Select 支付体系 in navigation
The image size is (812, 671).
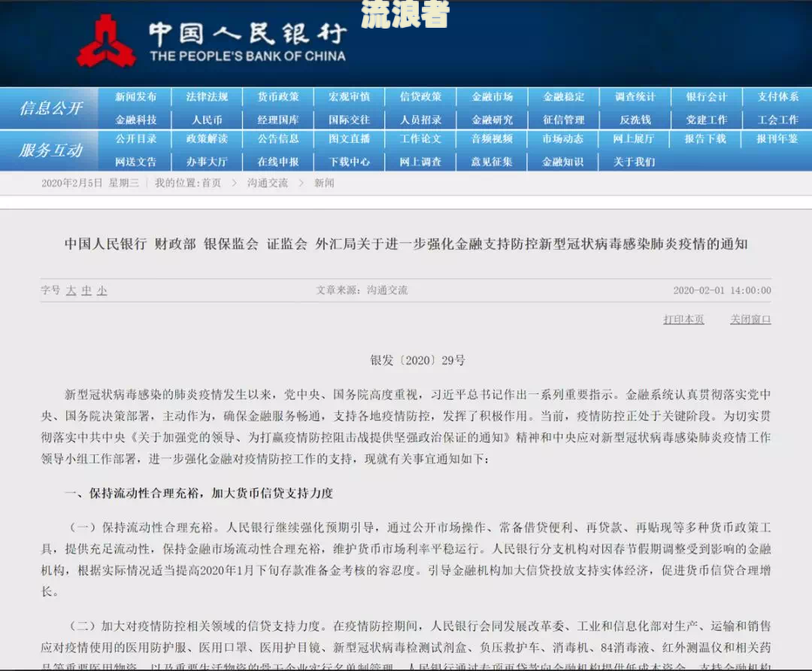click(x=778, y=97)
